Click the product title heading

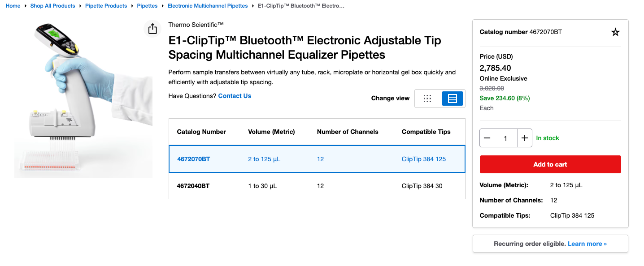pos(305,47)
